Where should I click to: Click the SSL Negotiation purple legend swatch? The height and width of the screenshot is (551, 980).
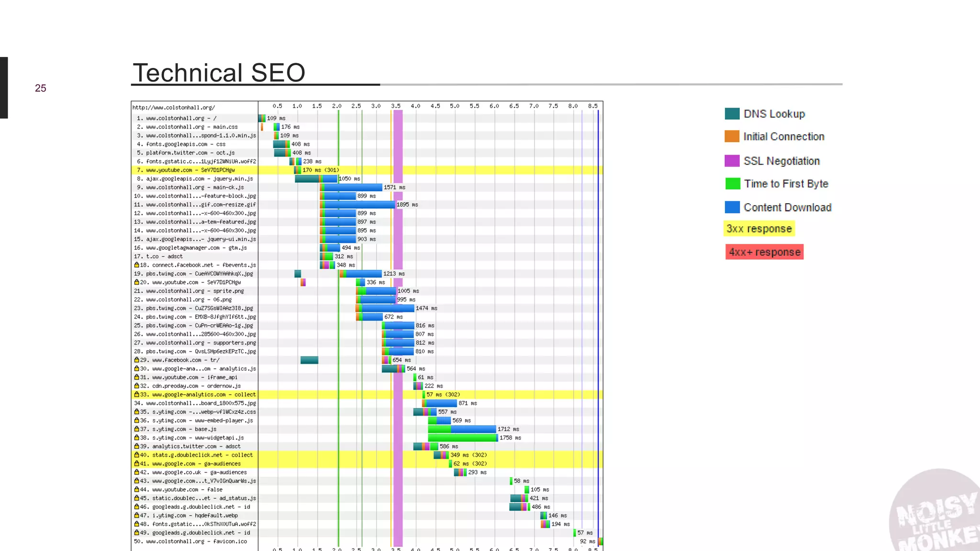point(732,161)
